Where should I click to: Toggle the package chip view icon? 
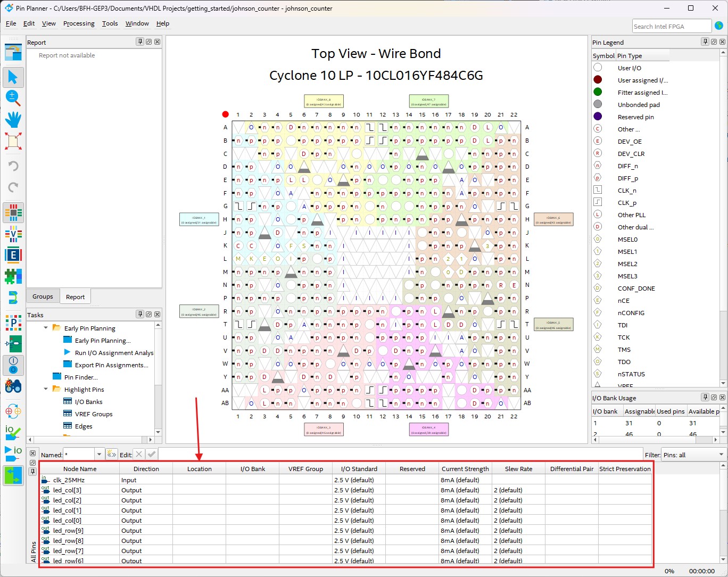click(13, 212)
